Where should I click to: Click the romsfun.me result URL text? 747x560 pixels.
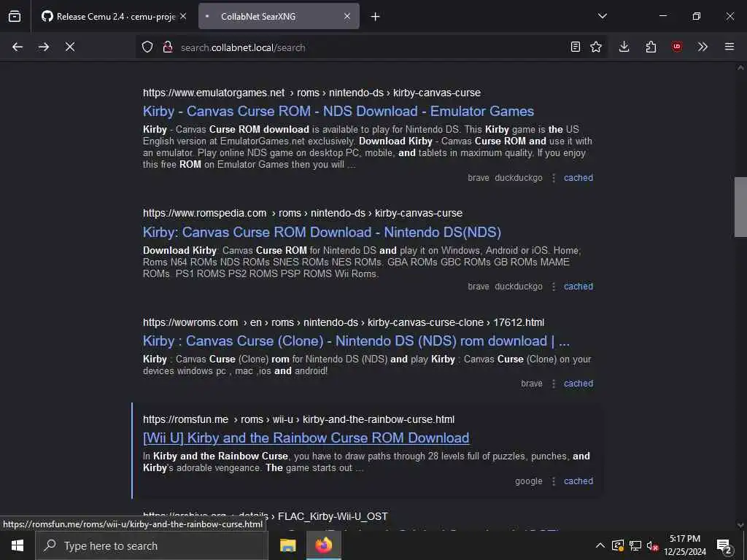click(x=298, y=419)
